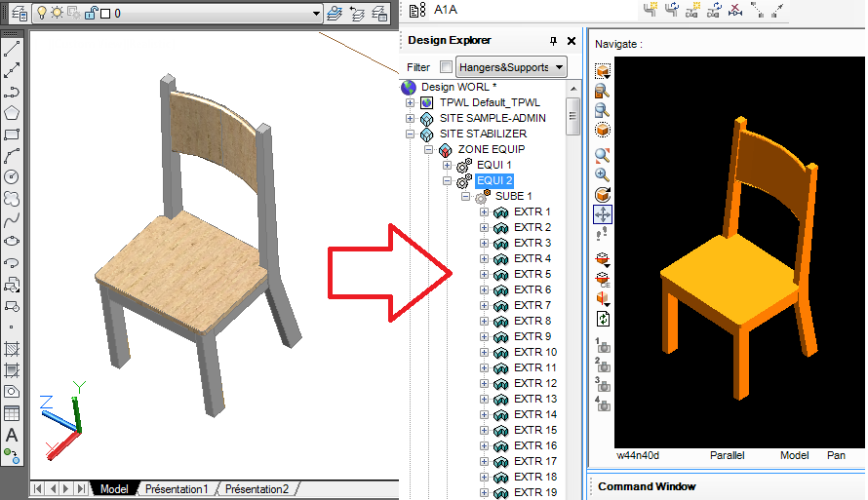Select EXTR 5 in the tree
This screenshot has width=868, height=500.
(533, 274)
